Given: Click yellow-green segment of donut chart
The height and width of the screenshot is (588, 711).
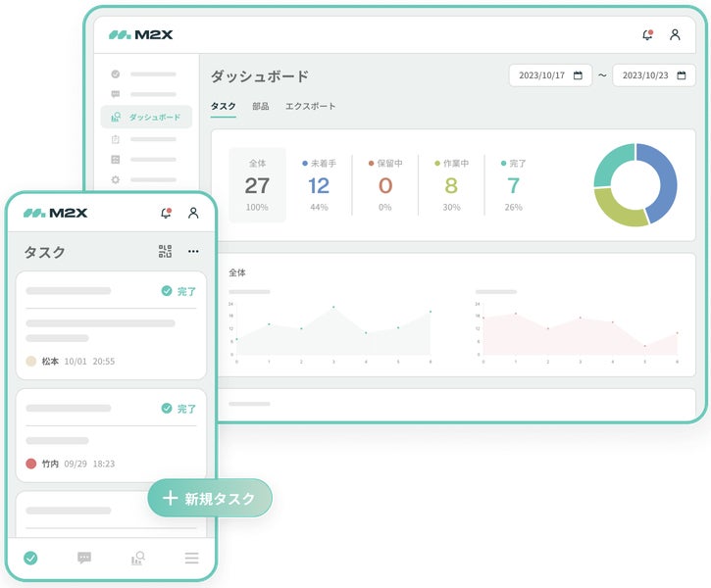Looking at the screenshot, I should click(x=618, y=210).
